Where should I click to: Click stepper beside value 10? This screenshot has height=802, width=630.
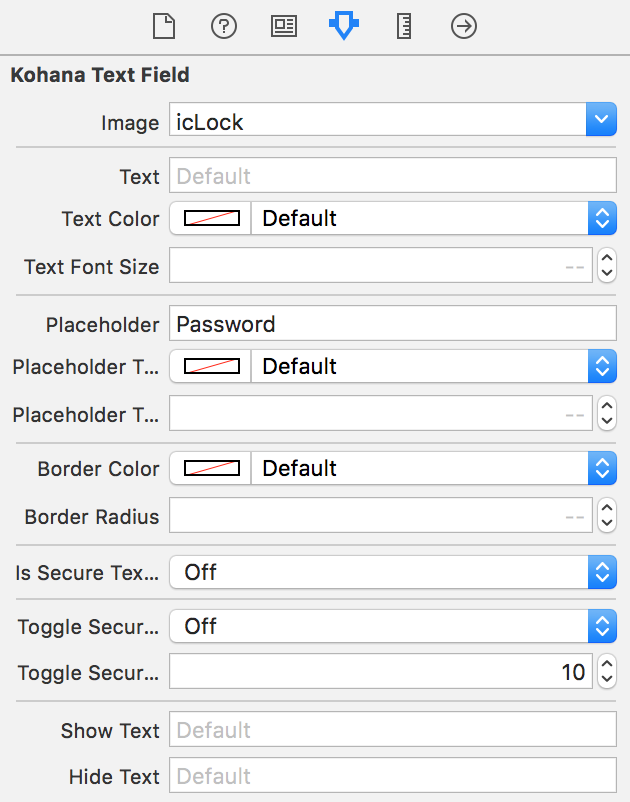point(607,672)
